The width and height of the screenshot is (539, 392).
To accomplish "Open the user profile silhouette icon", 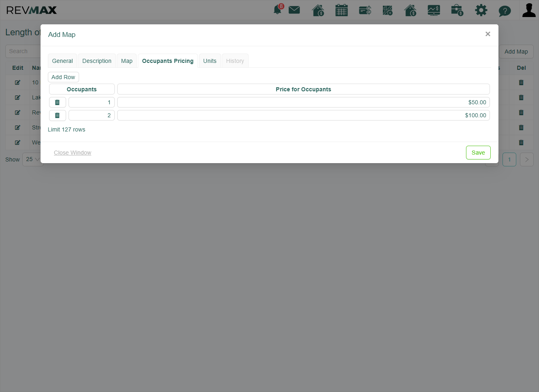I will tap(529, 10).
